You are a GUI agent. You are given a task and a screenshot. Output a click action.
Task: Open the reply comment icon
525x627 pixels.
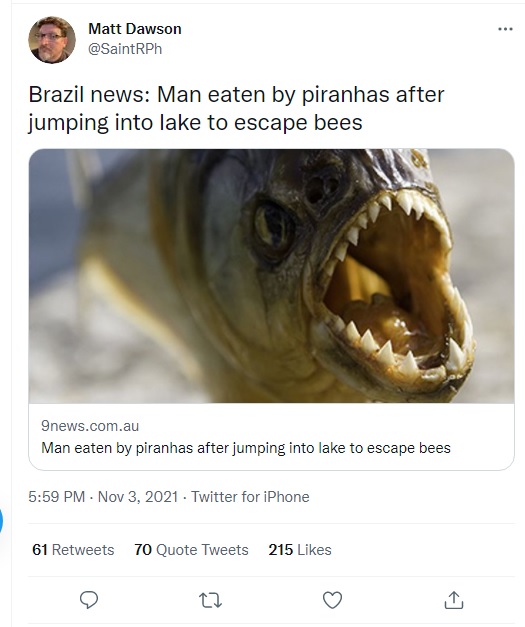click(x=89, y=600)
